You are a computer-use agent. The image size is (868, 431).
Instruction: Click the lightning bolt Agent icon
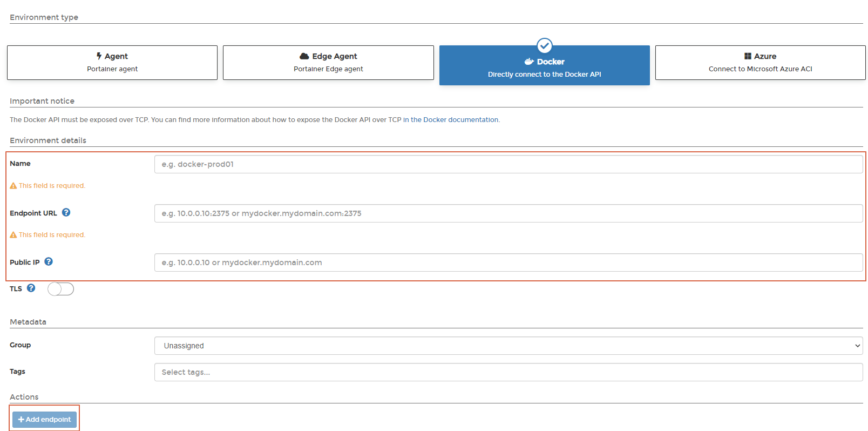[99, 56]
